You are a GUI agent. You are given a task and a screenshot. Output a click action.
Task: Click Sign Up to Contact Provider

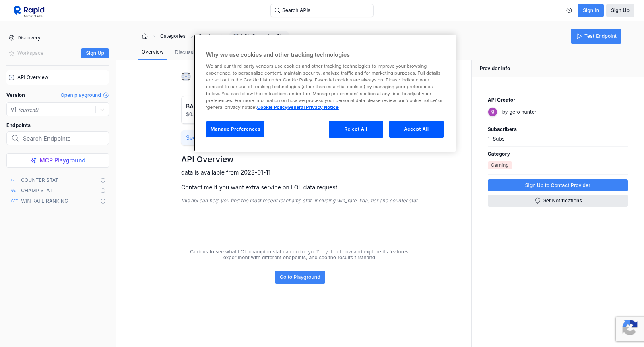coord(557,185)
